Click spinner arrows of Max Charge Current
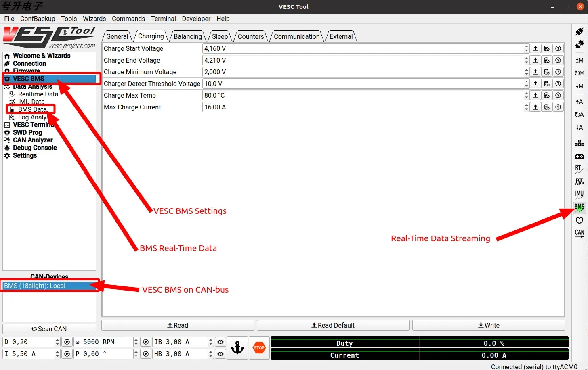The image size is (588, 370). point(527,107)
